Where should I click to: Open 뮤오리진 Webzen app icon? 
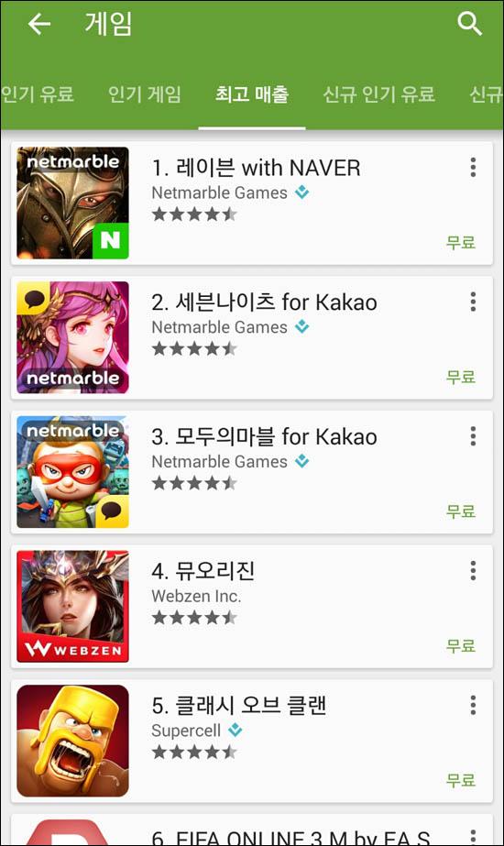(x=72, y=606)
